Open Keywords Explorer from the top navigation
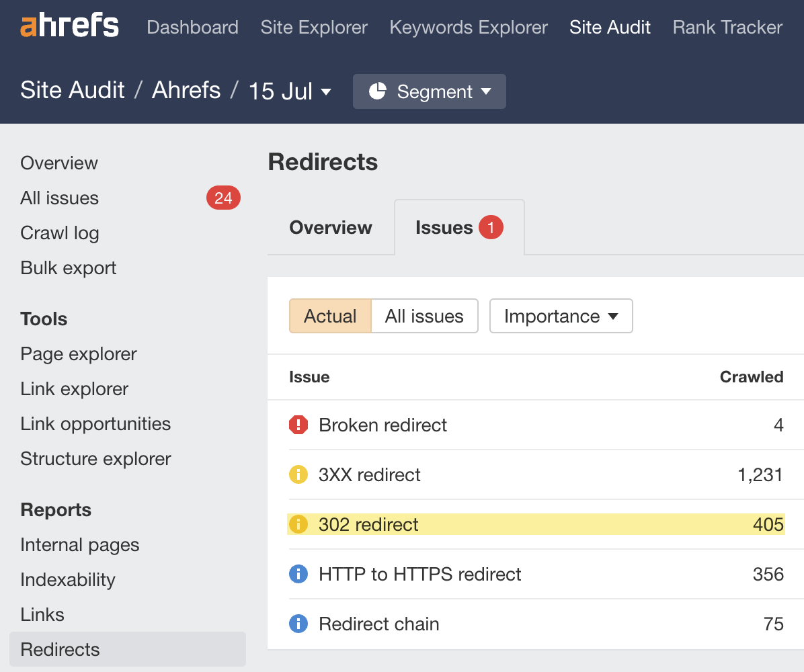Viewport: 804px width, 672px height. [x=469, y=27]
